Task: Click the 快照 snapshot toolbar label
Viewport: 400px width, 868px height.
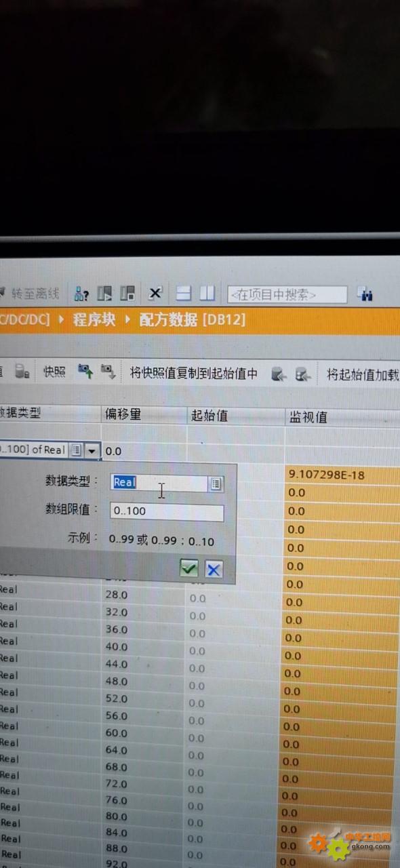Action: tap(54, 372)
